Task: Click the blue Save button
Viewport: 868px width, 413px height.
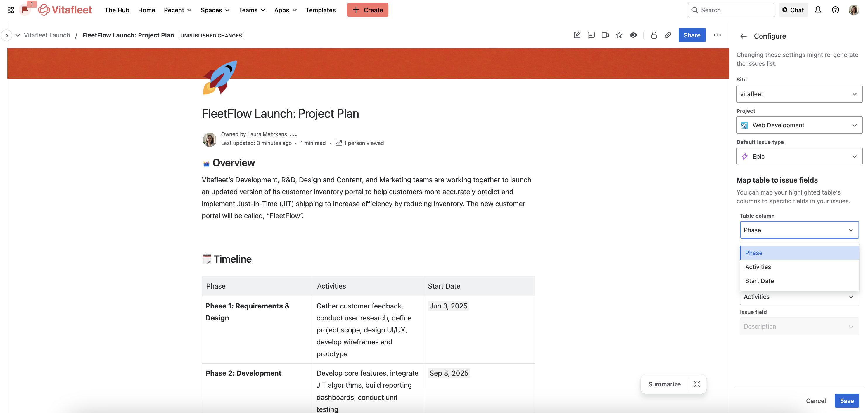Action: coord(846,400)
